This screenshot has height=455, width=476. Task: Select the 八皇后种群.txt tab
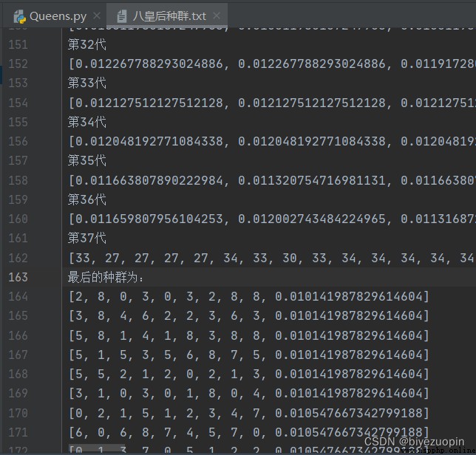(x=167, y=16)
